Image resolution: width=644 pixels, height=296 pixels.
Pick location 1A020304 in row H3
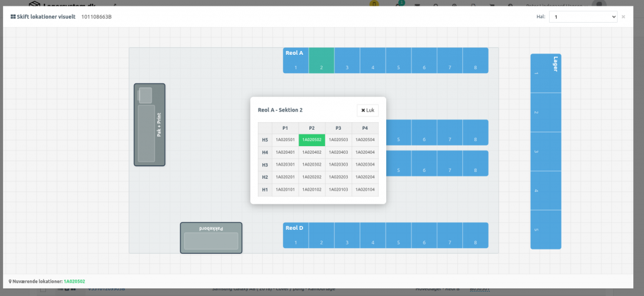[x=365, y=165]
